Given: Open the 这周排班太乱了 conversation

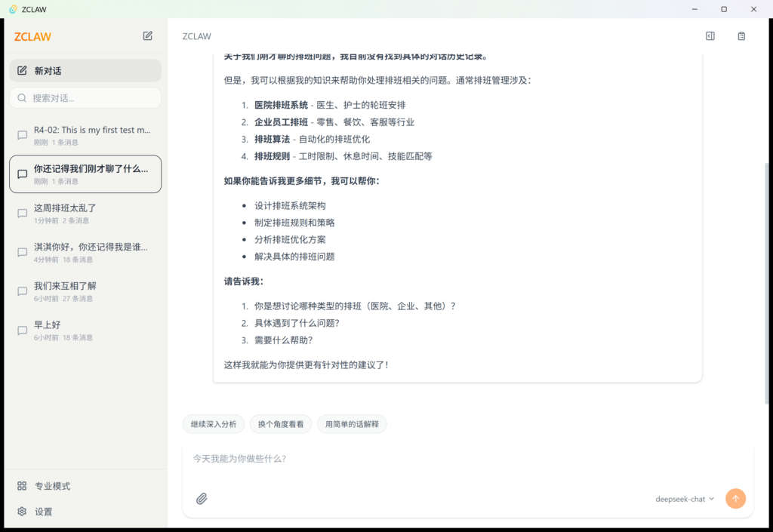Looking at the screenshot, I should point(85,214).
